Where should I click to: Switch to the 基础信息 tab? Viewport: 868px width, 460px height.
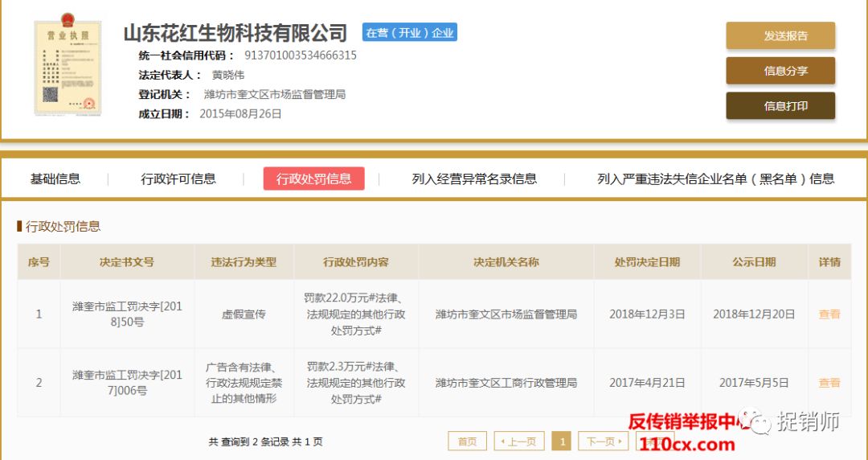tap(55, 179)
